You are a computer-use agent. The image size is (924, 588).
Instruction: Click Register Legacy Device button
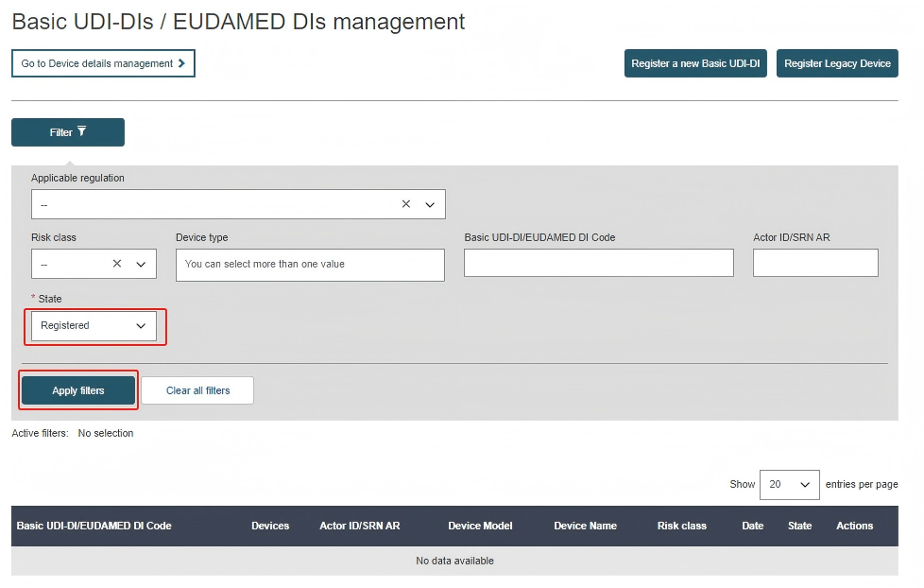[837, 63]
